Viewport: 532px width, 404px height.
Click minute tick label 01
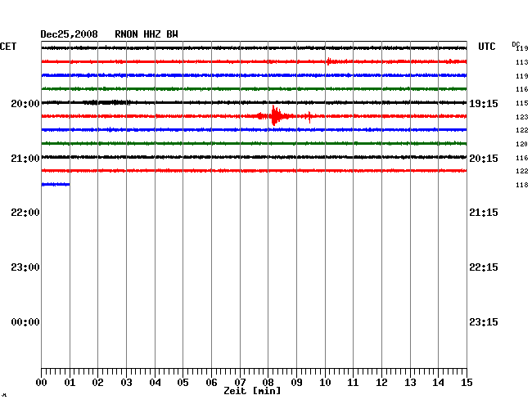click(x=70, y=383)
